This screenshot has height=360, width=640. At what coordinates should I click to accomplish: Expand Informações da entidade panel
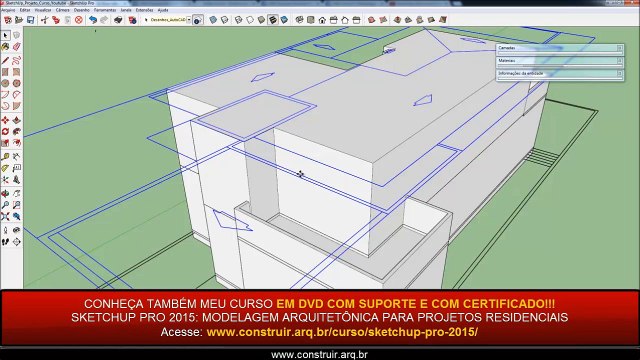click(x=560, y=73)
